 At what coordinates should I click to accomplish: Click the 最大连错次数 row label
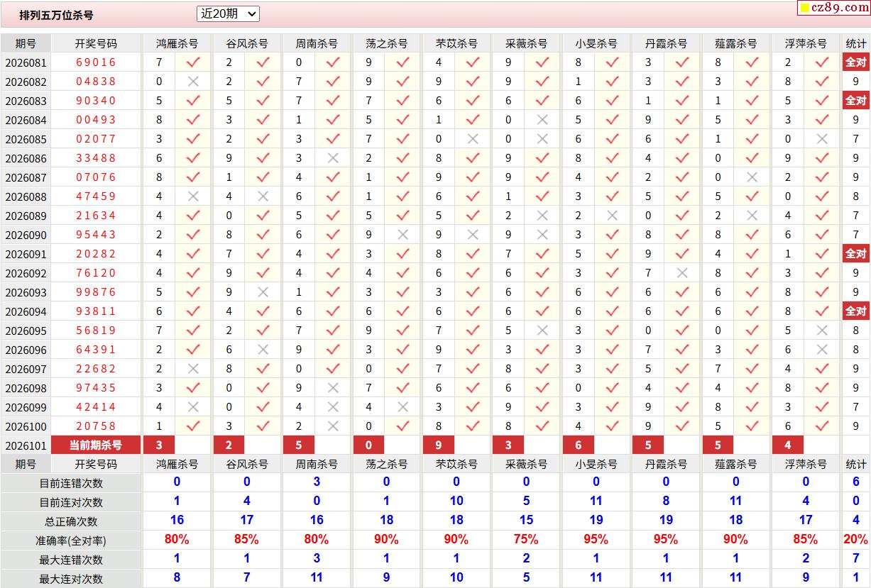coord(71,560)
